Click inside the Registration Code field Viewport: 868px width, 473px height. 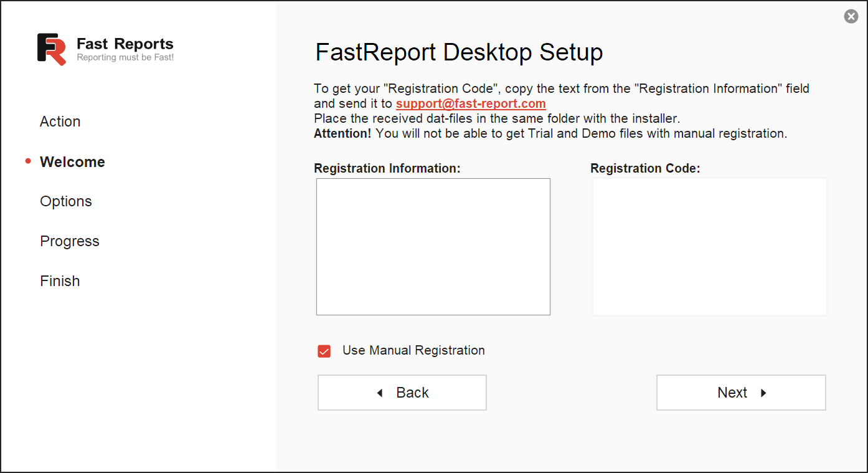(709, 247)
